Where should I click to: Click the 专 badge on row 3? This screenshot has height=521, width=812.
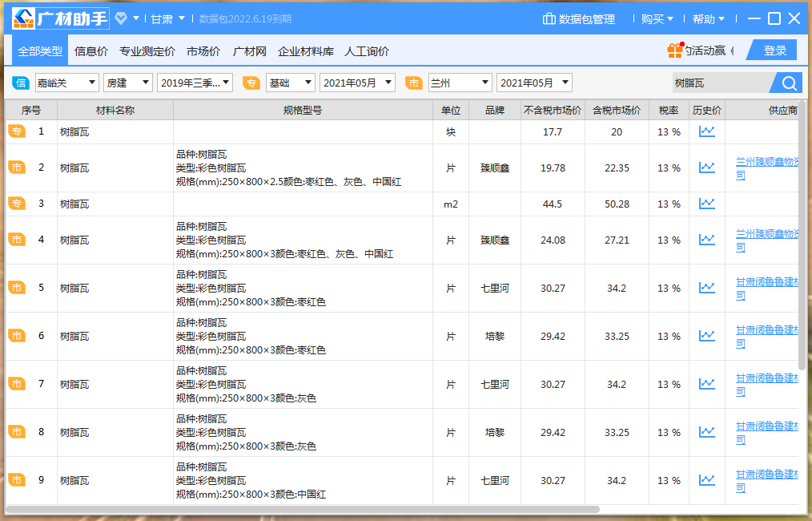pyautogui.click(x=17, y=204)
